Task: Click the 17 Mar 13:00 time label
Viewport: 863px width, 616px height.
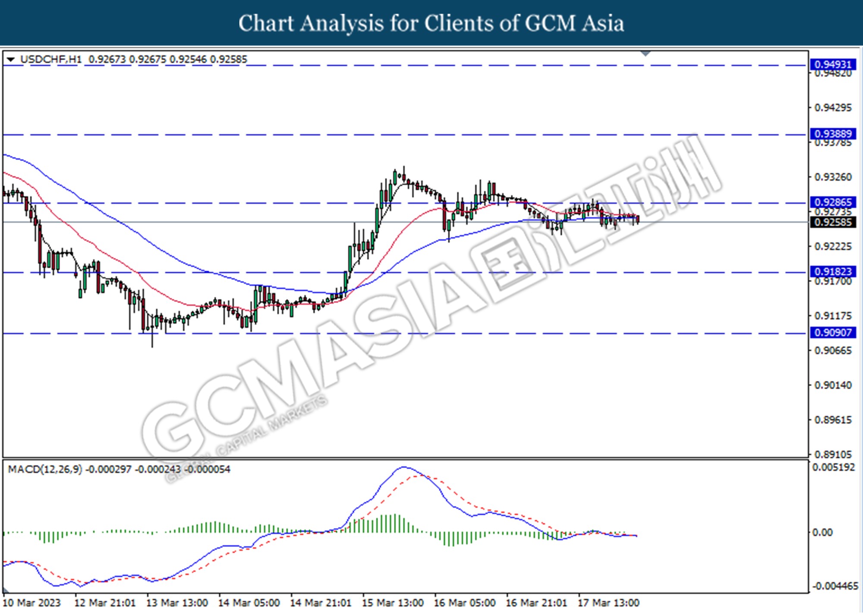Action: 608,603
